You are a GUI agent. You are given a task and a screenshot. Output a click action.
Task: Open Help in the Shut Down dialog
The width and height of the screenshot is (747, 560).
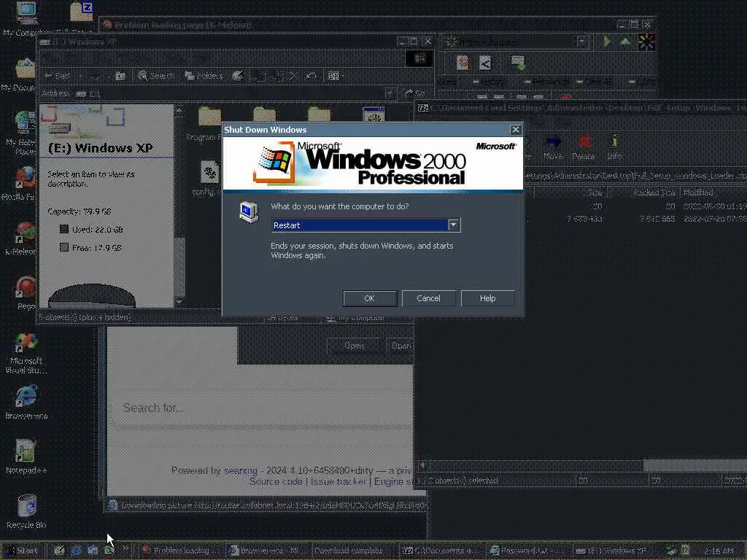point(487,298)
